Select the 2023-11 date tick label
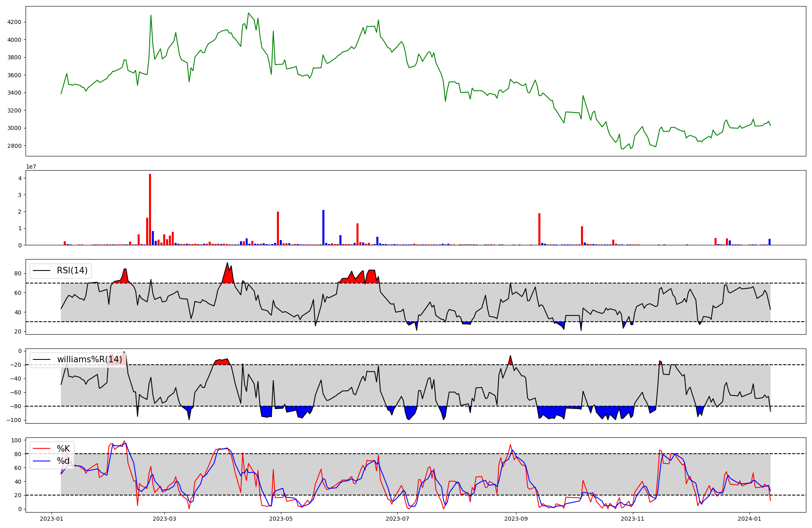 633,518
